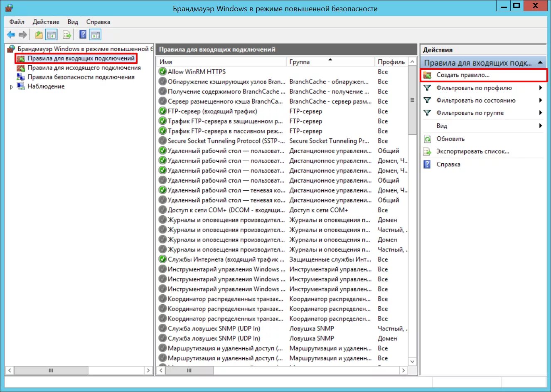Click the Обновить refresh icon
The width and height of the screenshot is (551, 392).
click(x=427, y=139)
